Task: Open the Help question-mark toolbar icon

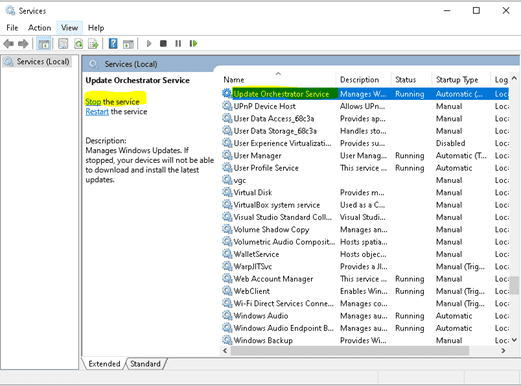Action: coord(113,44)
